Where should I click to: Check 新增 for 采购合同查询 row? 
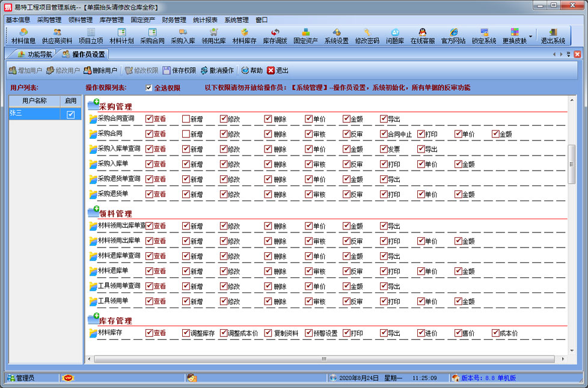coord(186,119)
